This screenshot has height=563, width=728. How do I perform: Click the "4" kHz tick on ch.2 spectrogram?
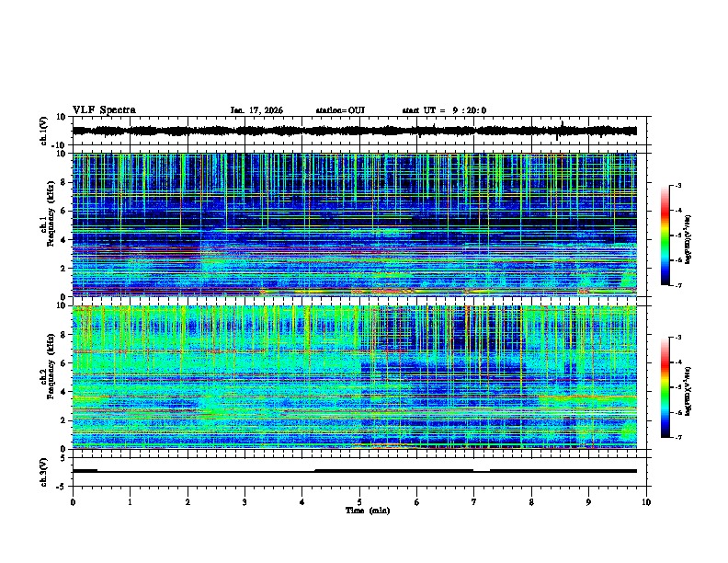coord(63,392)
